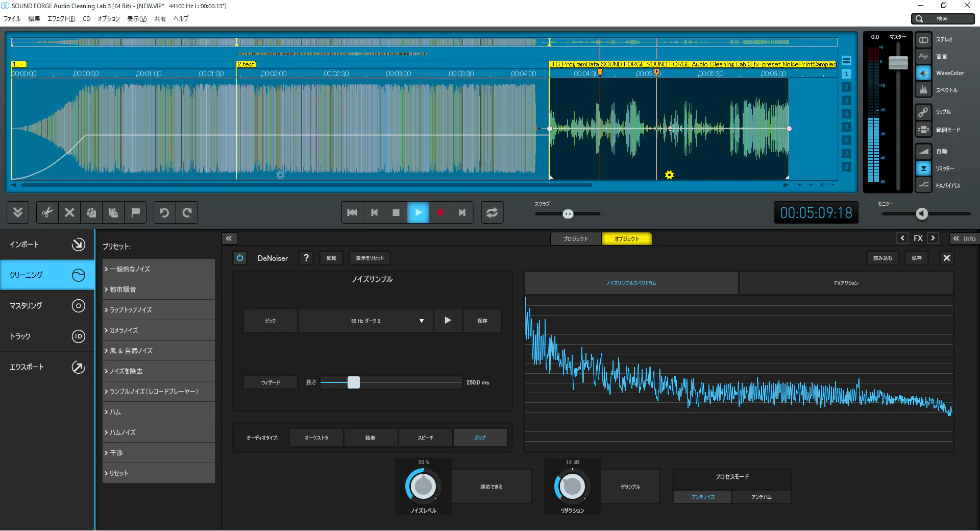
Task: Click the search field at top right
Action: point(943,19)
